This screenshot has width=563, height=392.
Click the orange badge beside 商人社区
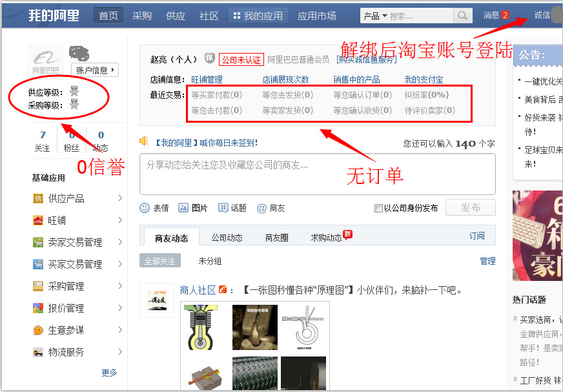point(223,289)
